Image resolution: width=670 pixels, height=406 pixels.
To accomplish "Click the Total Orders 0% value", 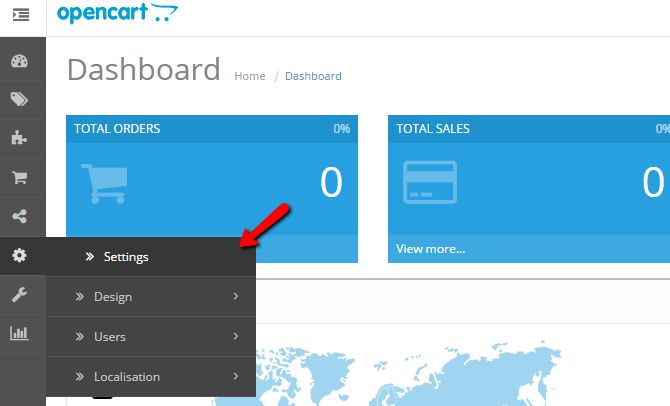I will coord(342,129).
